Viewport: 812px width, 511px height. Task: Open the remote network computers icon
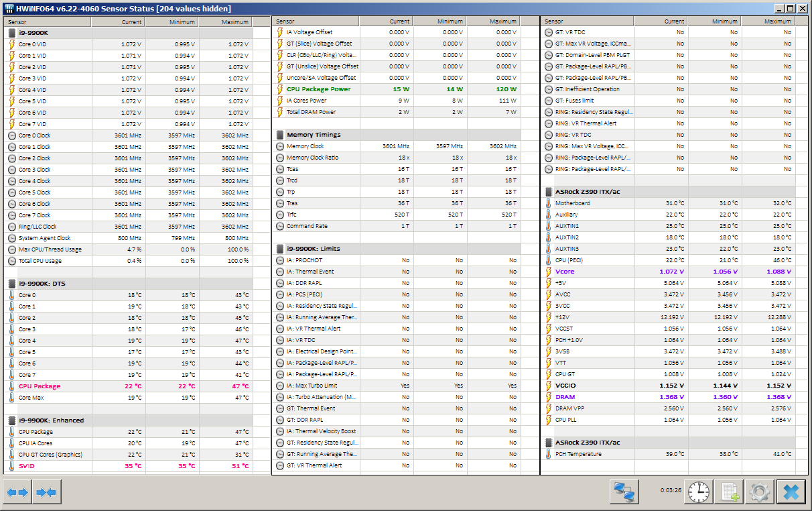624,492
